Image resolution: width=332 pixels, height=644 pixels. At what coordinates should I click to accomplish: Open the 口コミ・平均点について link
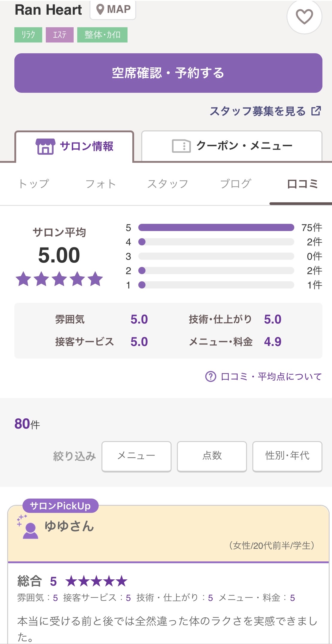click(x=271, y=376)
